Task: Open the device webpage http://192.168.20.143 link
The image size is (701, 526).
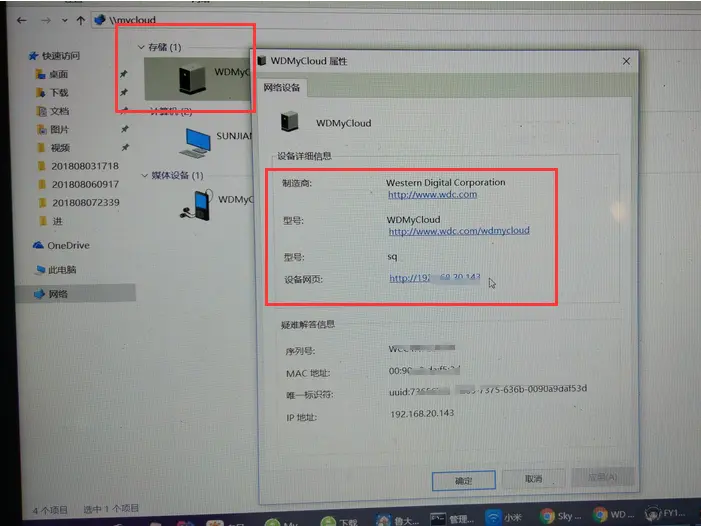Action: (x=435, y=278)
